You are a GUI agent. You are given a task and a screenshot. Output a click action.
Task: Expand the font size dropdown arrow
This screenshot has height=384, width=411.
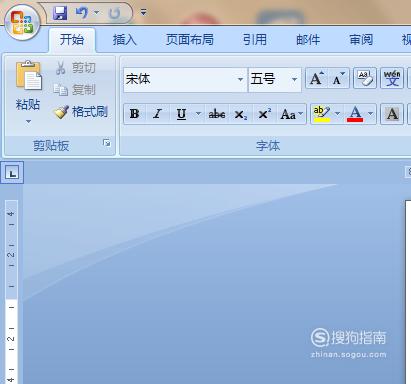pyautogui.click(x=294, y=80)
